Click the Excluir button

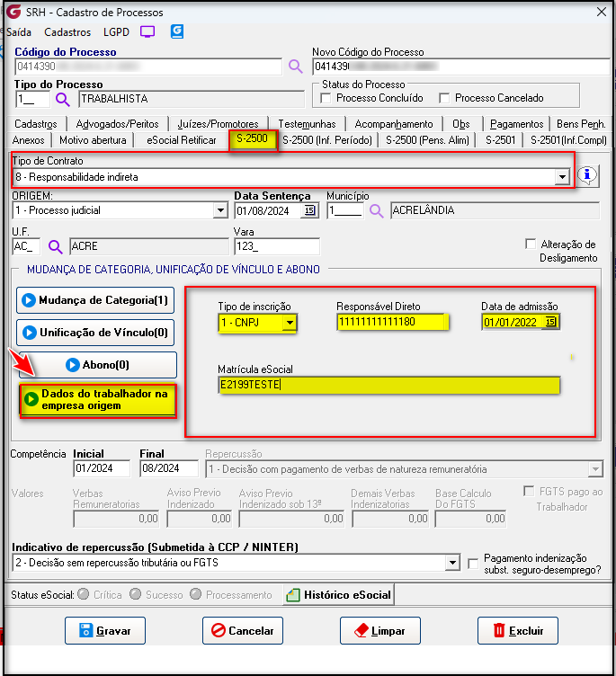[x=518, y=631]
